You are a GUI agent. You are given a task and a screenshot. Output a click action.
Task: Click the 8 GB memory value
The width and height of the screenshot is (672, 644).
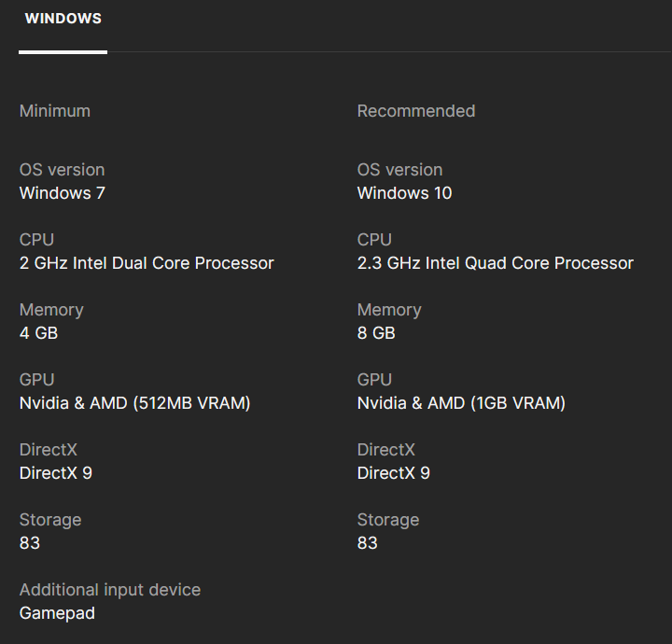pyautogui.click(x=376, y=333)
